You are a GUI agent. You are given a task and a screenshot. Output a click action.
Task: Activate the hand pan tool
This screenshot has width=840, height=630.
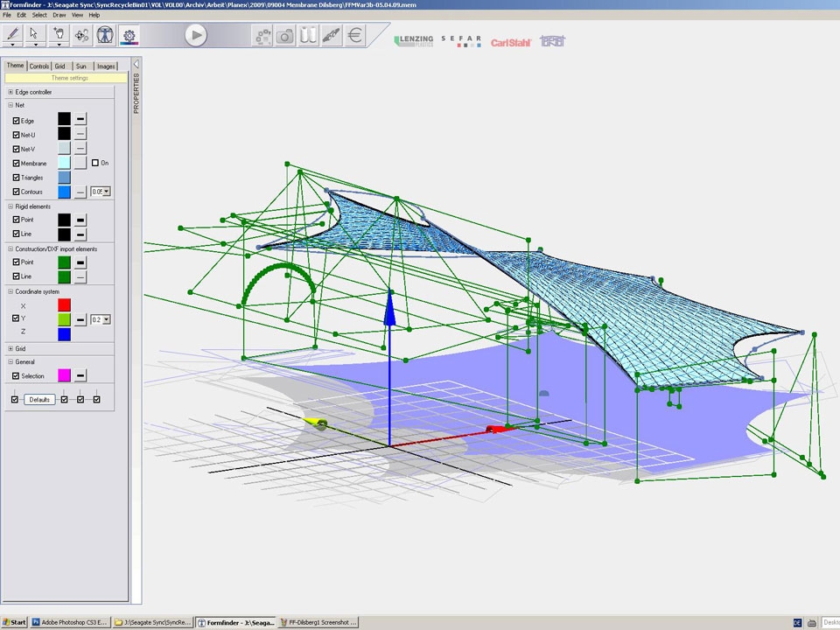click(59, 34)
